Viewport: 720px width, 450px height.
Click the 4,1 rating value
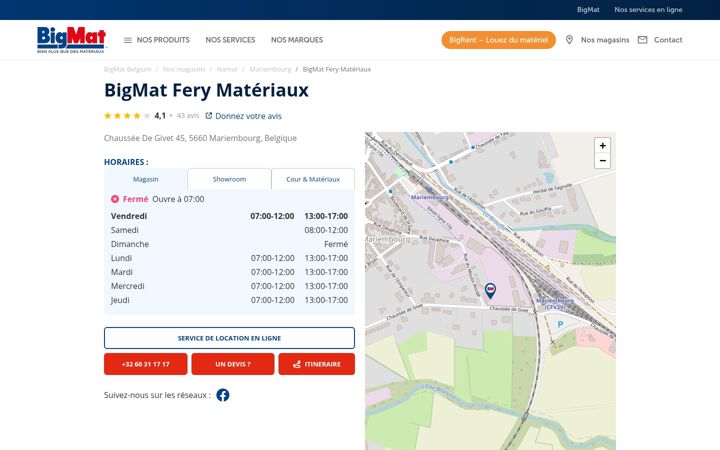160,116
